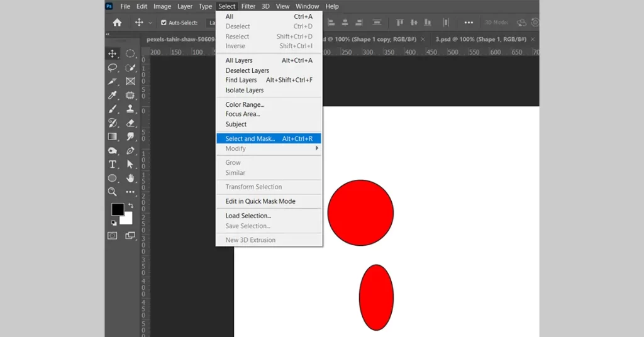Choose Deselect Layers menu entry
This screenshot has height=337, width=644.
pos(269,70)
